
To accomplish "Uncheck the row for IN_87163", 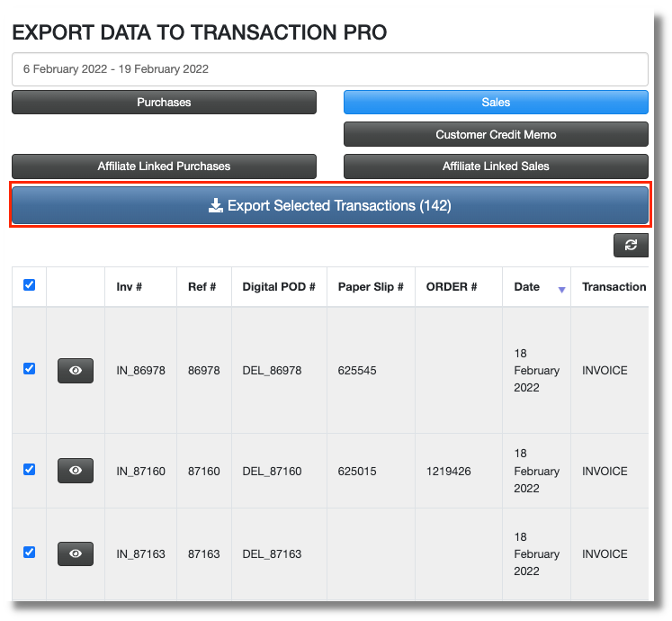I will tap(29, 552).
